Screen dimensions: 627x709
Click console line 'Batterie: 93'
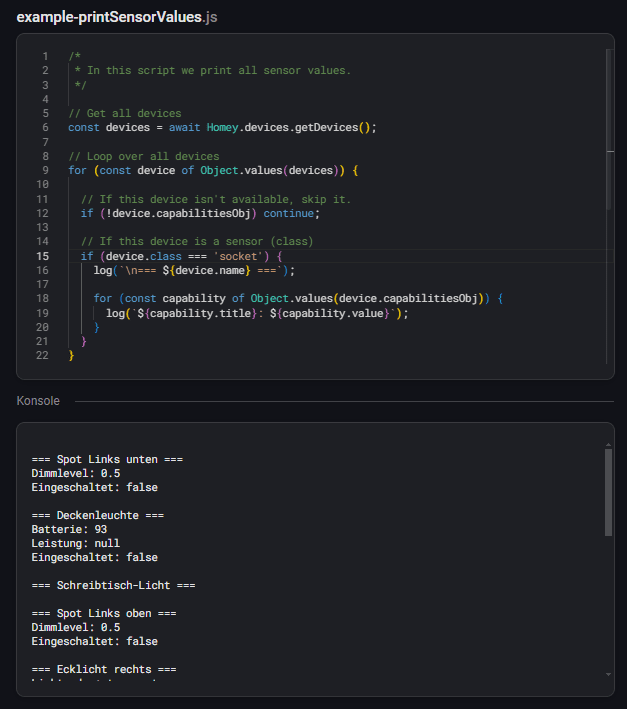pos(69,529)
